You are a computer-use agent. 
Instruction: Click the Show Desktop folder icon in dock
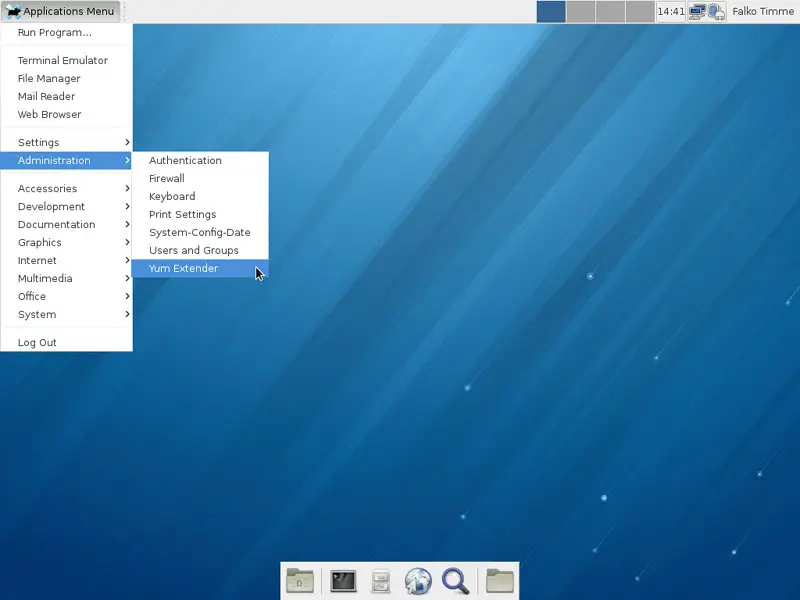click(300, 580)
